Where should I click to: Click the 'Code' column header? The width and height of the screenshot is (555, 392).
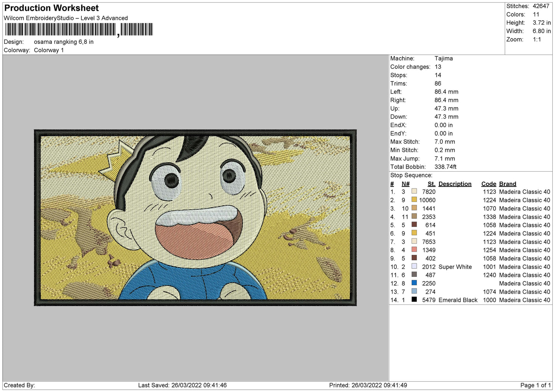(x=489, y=184)
